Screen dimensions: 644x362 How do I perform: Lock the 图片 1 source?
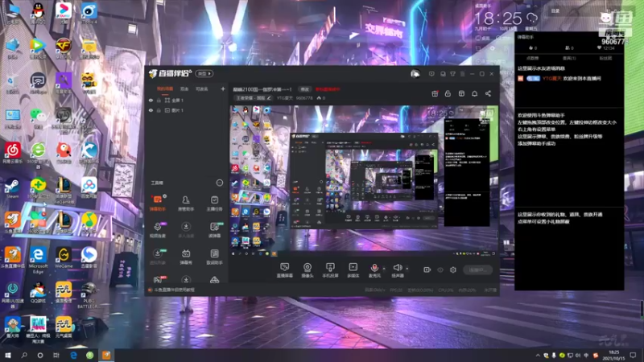point(159,110)
